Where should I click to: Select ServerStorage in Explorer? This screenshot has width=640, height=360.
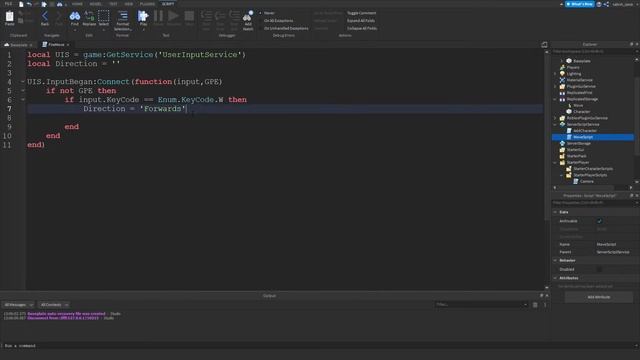click(x=578, y=143)
